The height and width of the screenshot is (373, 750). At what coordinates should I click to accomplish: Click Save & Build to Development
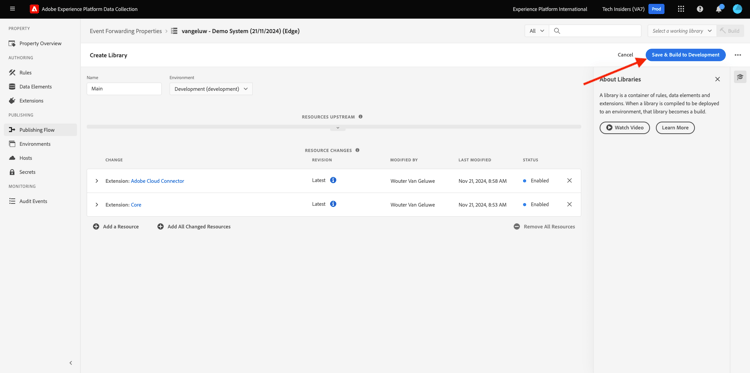(685, 55)
